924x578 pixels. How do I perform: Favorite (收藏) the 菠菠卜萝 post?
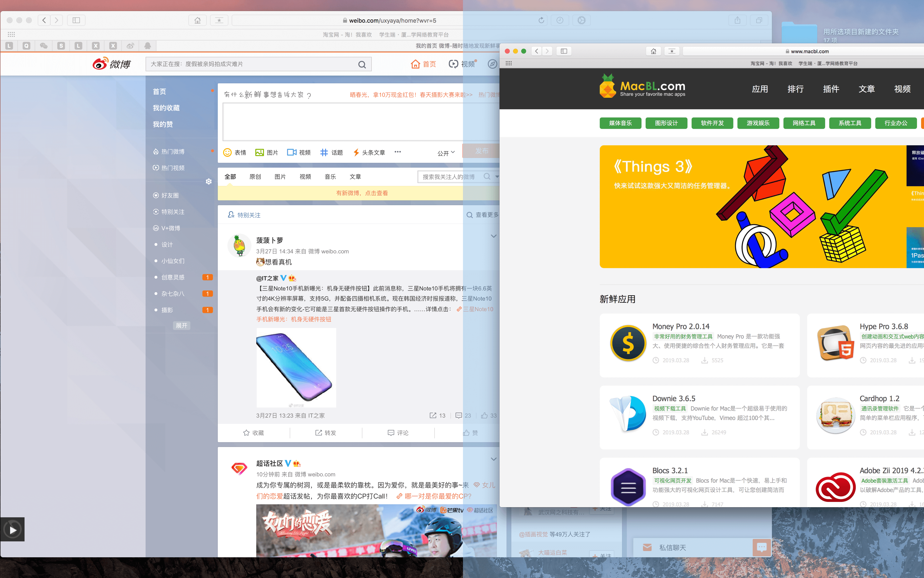click(x=254, y=433)
